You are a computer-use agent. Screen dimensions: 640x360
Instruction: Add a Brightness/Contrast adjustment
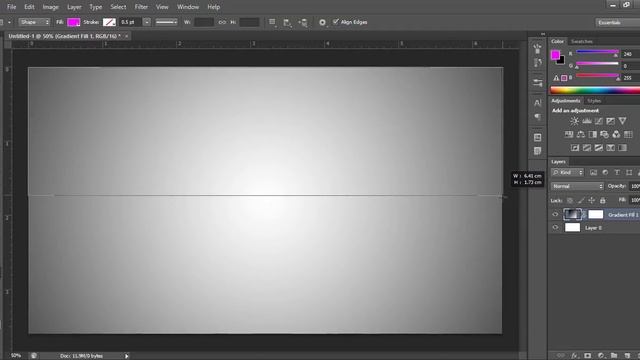pyautogui.click(x=574, y=121)
